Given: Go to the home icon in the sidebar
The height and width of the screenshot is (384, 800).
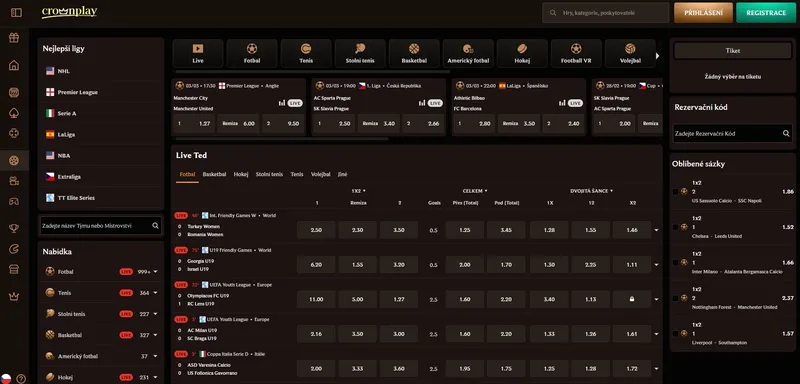Looking at the screenshot, I should (x=14, y=65).
